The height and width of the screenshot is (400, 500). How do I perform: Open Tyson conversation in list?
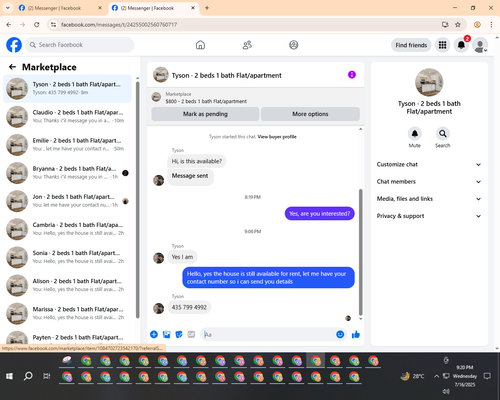pyautogui.click(x=67, y=89)
